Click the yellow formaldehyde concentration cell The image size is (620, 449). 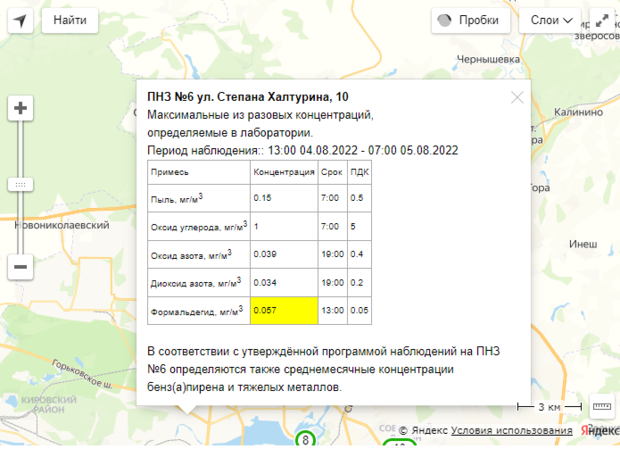point(284,310)
